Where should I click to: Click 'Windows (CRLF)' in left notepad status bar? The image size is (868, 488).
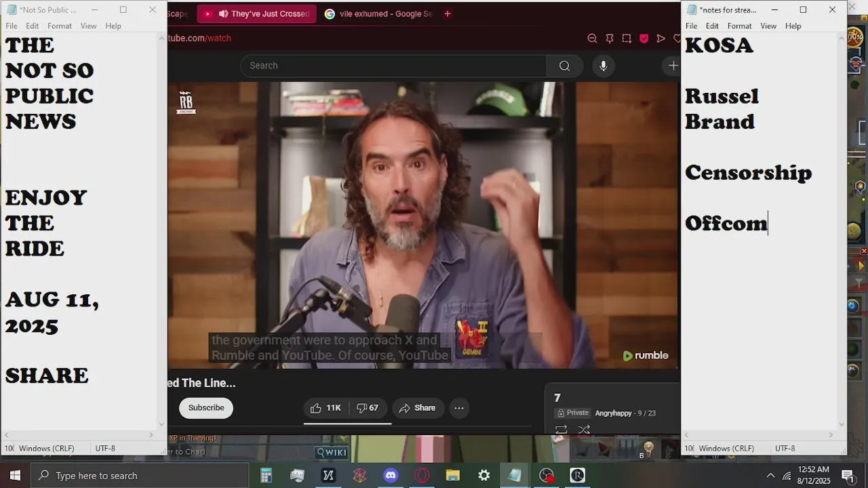tap(47, 449)
